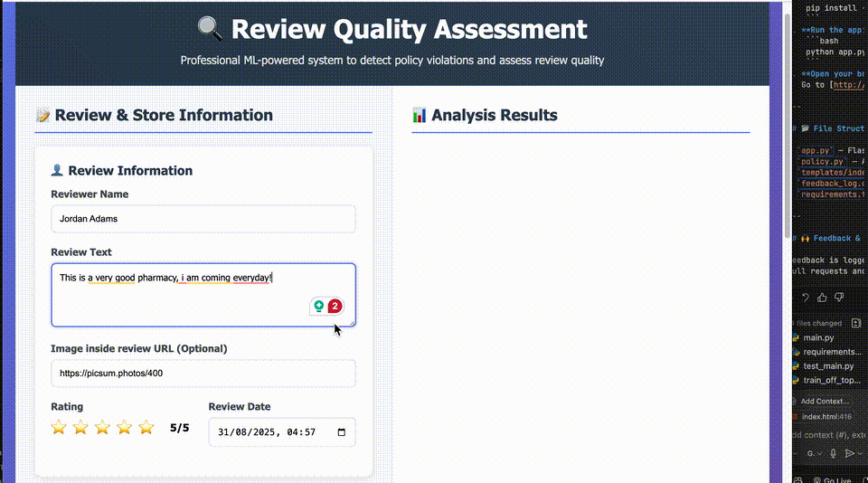Set rating to five stars
This screenshot has width=868, height=483.
(x=146, y=427)
